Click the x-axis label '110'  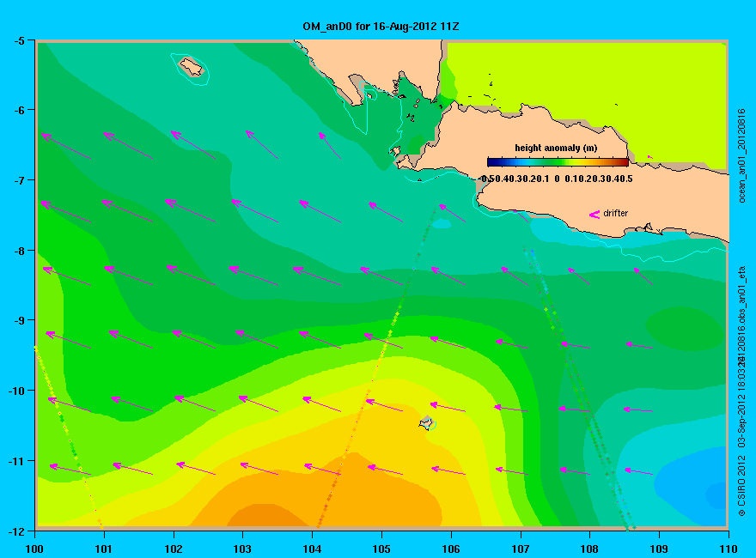[x=728, y=549]
